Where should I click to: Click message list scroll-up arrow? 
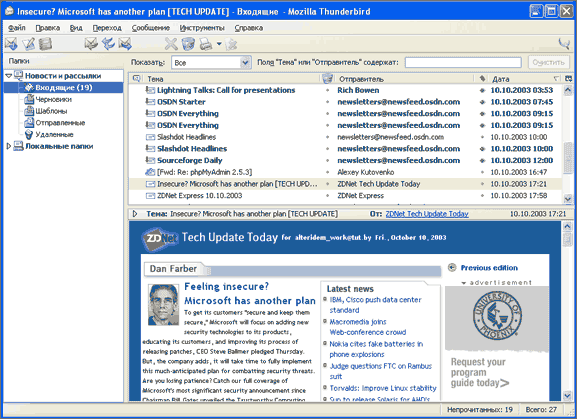tap(568, 90)
